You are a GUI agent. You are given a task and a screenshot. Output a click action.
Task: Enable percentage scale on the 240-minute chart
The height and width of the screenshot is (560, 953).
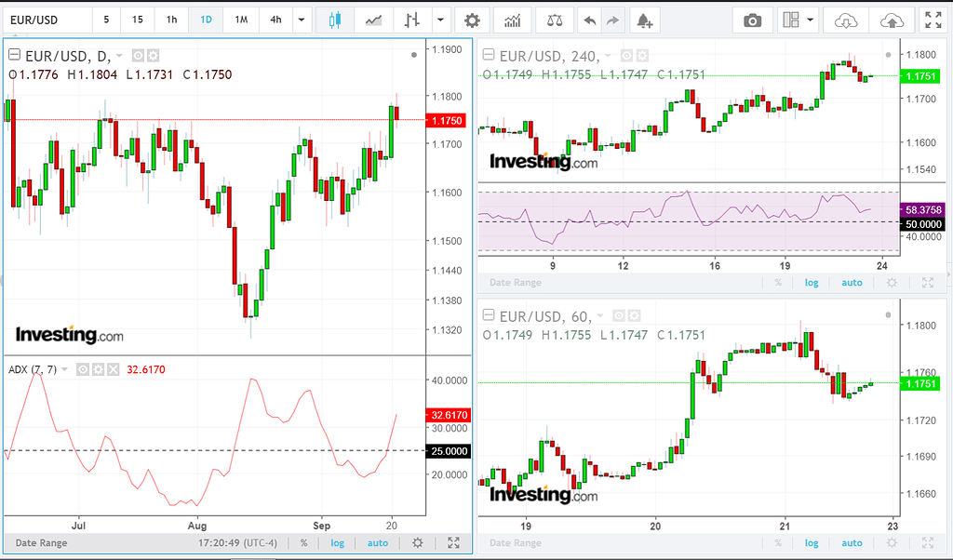(778, 282)
